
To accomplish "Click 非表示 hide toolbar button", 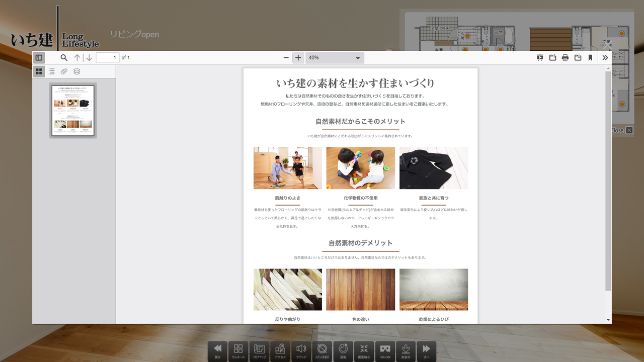I will [406, 351].
